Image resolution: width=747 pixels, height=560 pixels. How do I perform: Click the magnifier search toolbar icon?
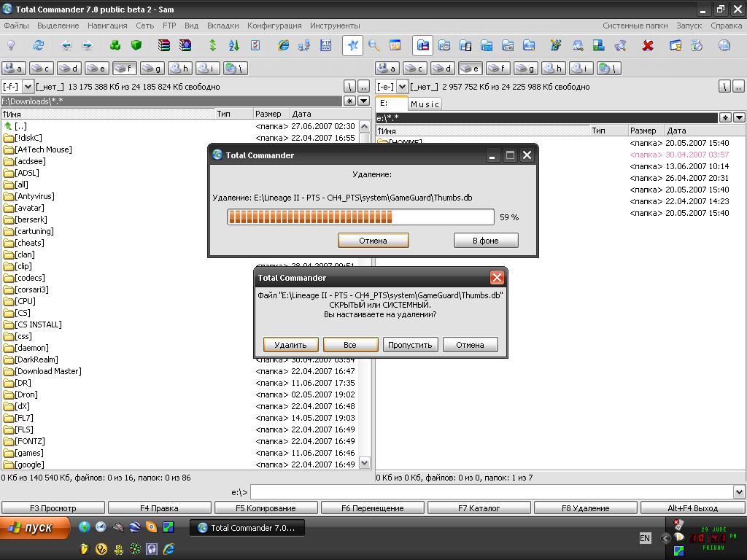point(374,45)
